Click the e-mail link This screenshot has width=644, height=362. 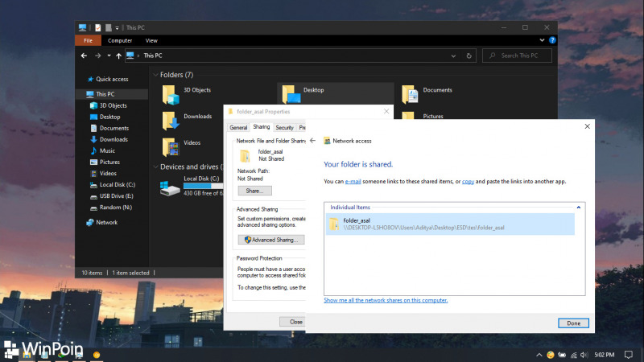tap(353, 182)
